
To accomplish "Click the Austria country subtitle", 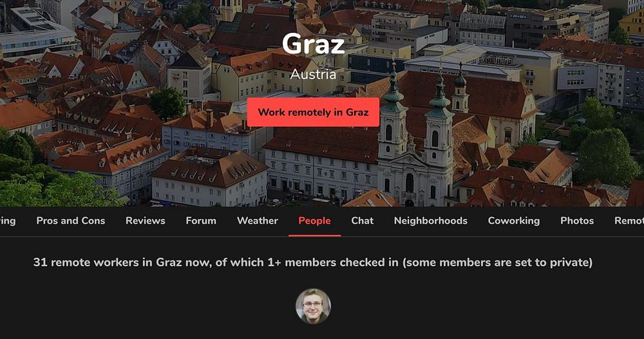I will (x=313, y=74).
